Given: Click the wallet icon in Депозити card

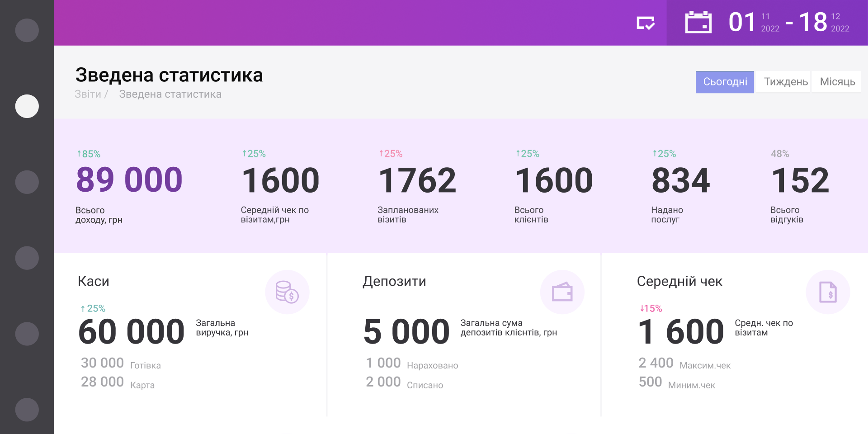Looking at the screenshot, I should pyautogui.click(x=562, y=292).
